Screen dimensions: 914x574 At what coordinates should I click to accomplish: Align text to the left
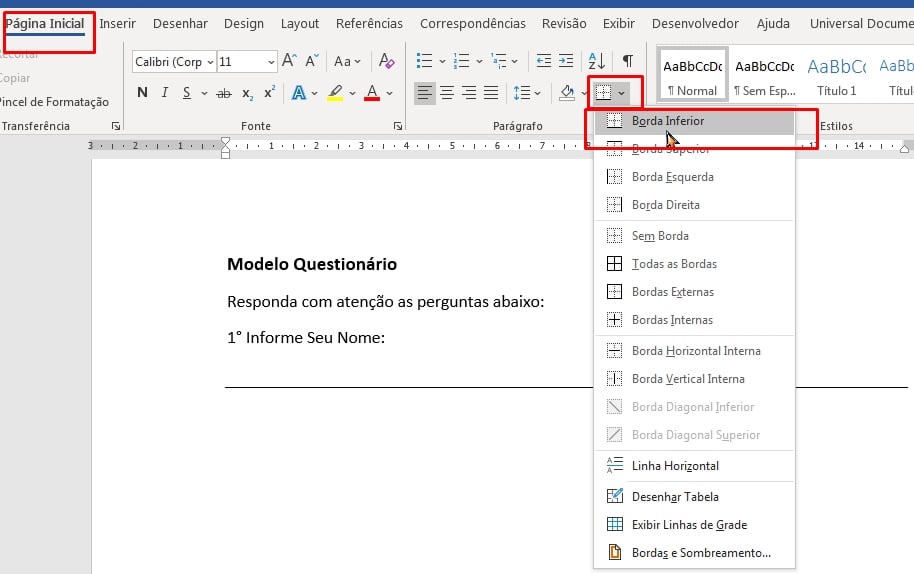click(x=425, y=93)
